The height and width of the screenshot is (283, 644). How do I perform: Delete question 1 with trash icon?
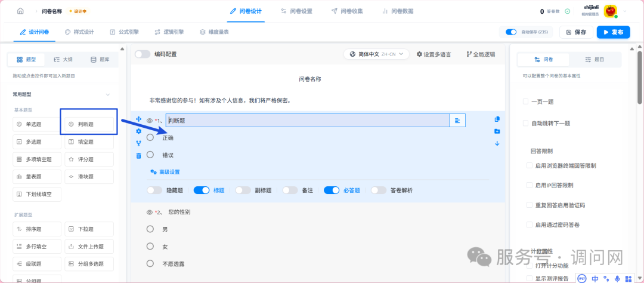coord(138,156)
